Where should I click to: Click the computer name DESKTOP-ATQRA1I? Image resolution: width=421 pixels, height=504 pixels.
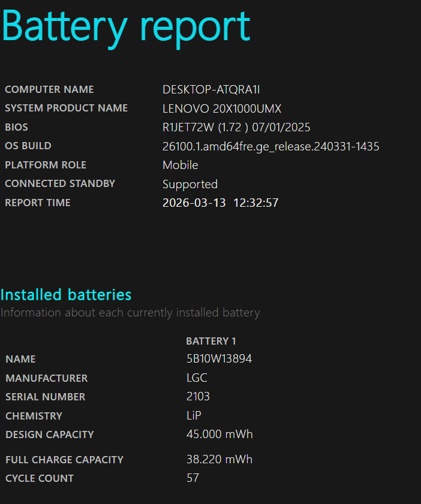(x=211, y=90)
